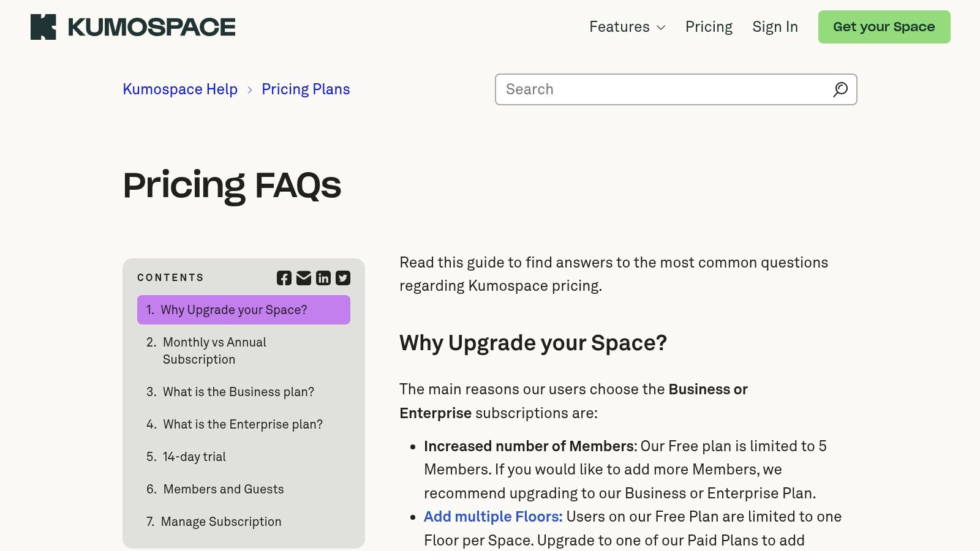Expand the Features dropdown

tap(626, 27)
